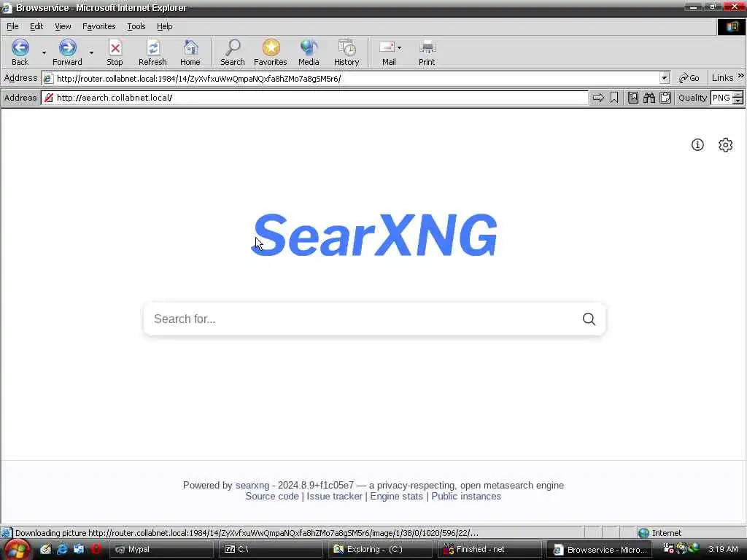Click the Forward arrow icon
Viewport: 747px width, 560px height.
(x=68, y=47)
